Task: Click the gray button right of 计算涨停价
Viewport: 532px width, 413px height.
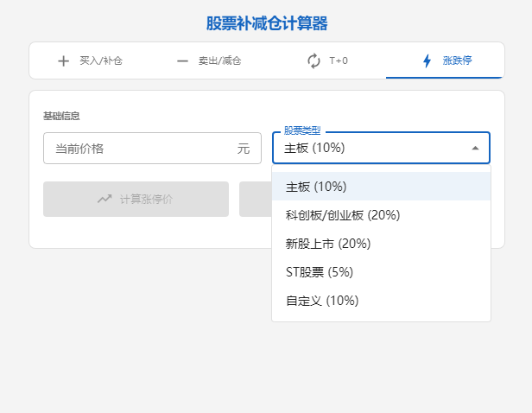Action: tap(256, 199)
